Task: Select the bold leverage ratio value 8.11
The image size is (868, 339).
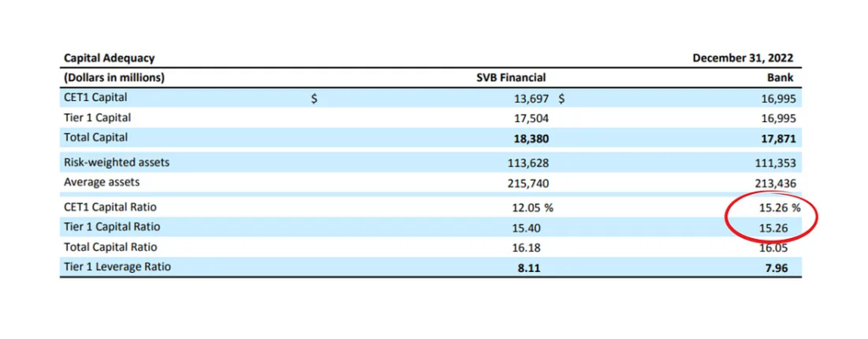Action: [x=529, y=269]
